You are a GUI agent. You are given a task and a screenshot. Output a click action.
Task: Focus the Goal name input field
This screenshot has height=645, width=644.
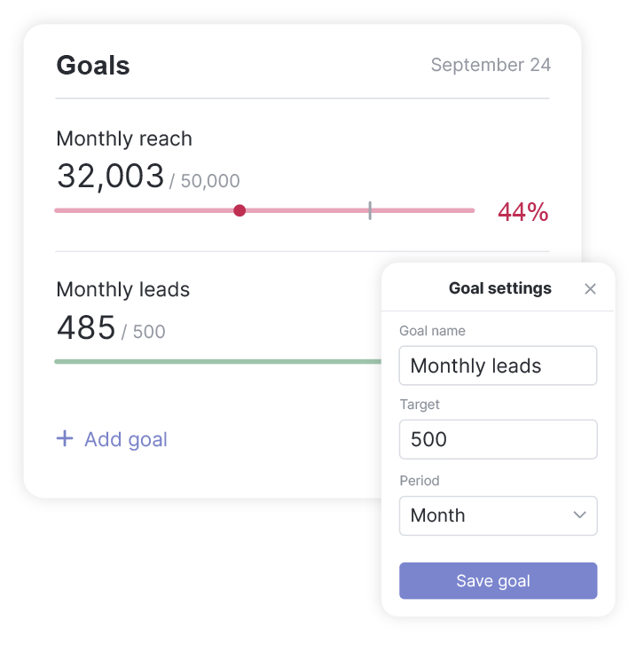[x=498, y=366]
